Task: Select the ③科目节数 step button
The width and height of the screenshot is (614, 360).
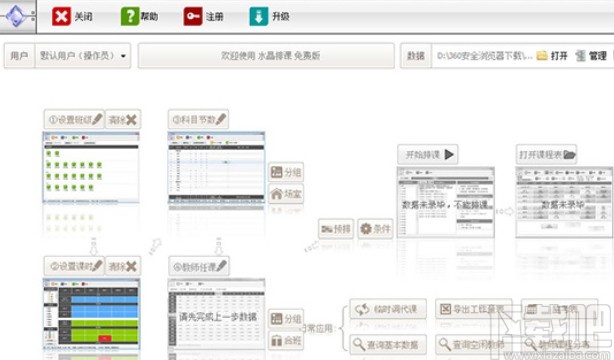Action: click(199, 119)
